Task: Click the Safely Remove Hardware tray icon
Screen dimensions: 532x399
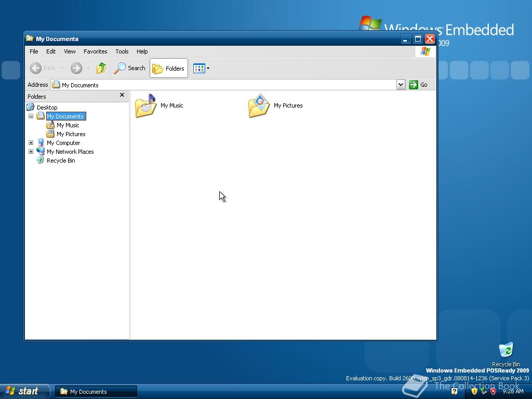Action: pos(484,391)
